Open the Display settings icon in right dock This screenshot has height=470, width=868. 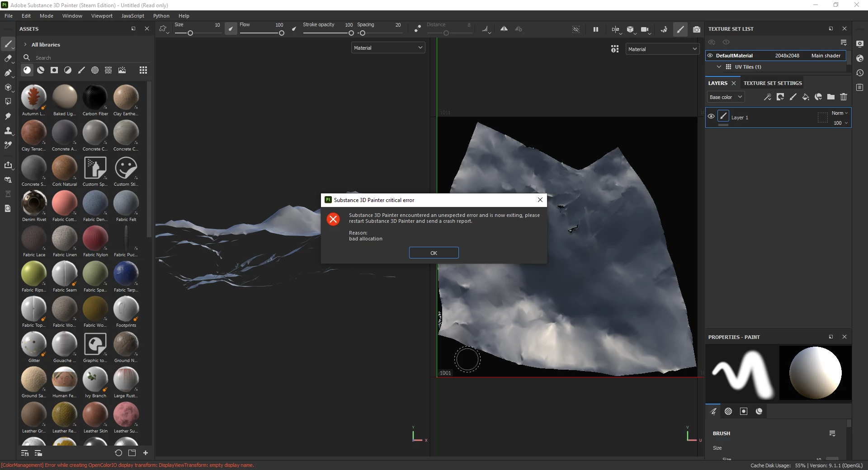click(860, 44)
